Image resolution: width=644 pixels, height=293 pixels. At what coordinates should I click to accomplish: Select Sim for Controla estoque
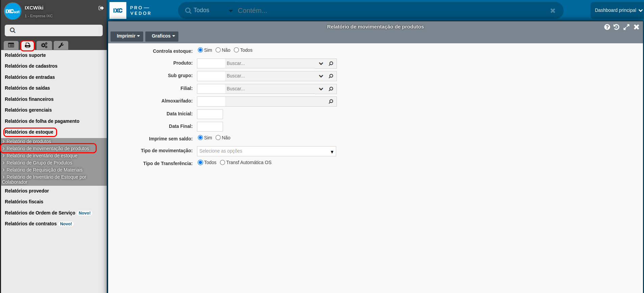pos(200,50)
